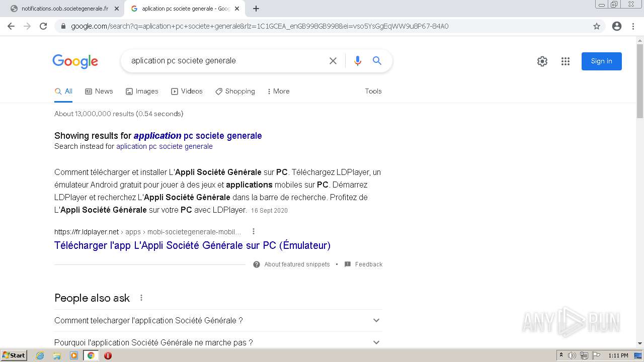Go back to previous page
Viewport: 644px width, 362px height.
tap(11, 26)
